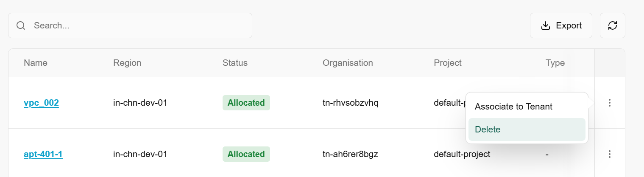Open the apt-401-1 link
This screenshot has height=177, width=644.
[x=43, y=154]
